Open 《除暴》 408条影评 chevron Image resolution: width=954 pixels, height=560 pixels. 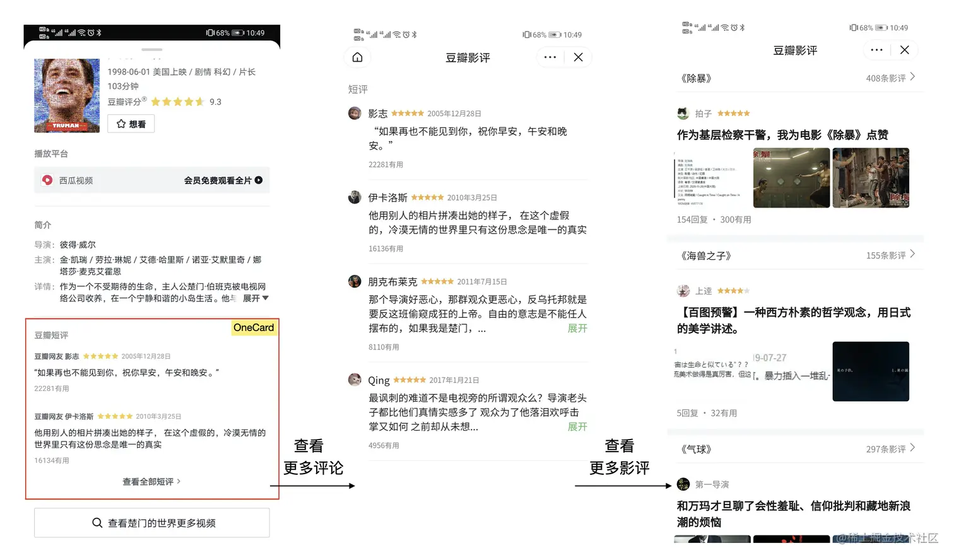[x=912, y=78]
